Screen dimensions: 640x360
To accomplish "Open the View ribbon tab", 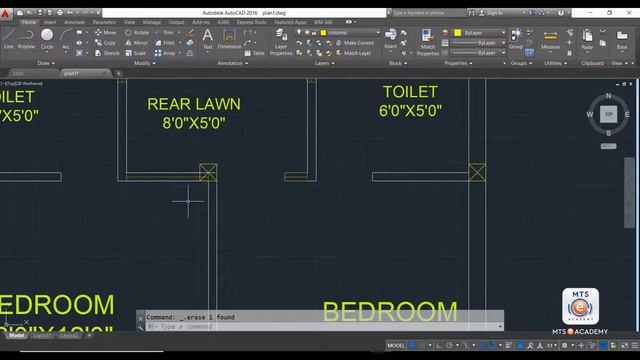I will click(129, 22).
